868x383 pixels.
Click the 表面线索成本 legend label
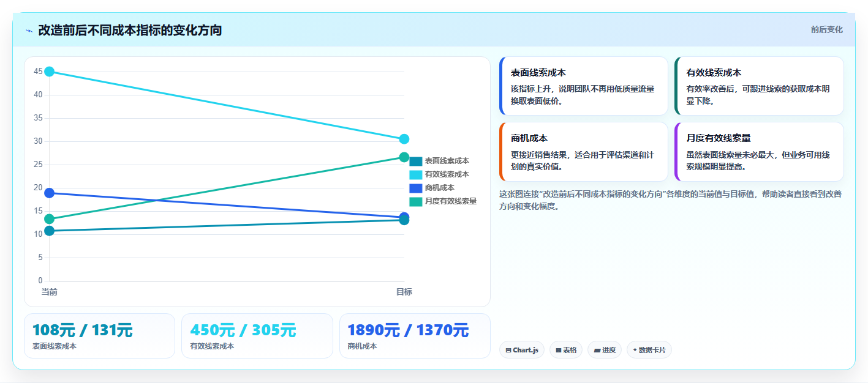click(447, 162)
